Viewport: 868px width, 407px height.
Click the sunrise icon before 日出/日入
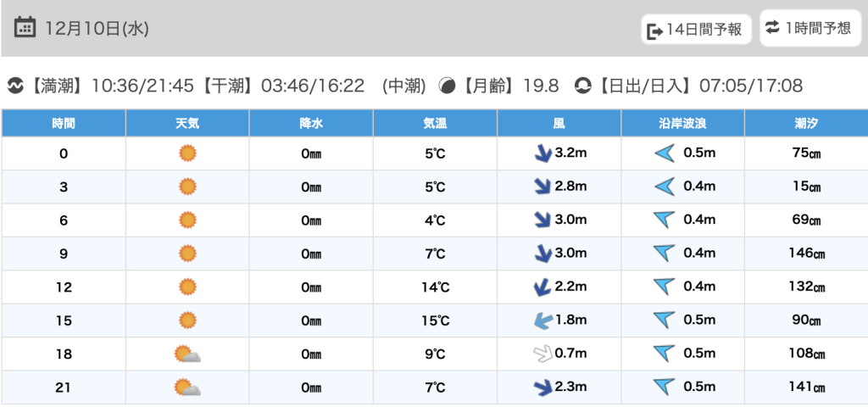(x=582, y=86)
